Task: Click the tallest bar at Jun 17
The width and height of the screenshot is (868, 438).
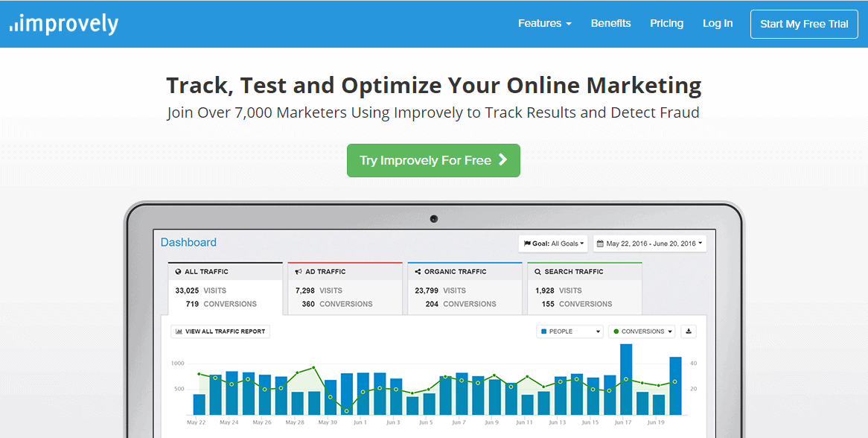Action: (x=626, y=379)
